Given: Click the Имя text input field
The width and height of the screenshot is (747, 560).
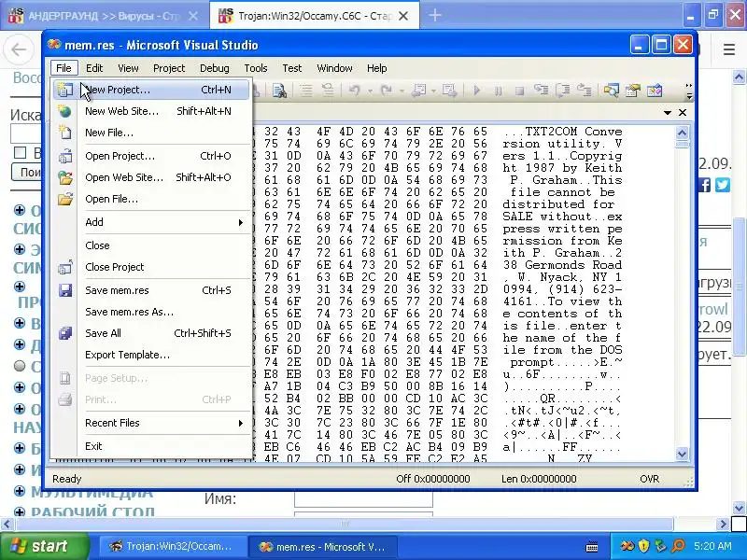Looking at the screenshot, I should pyautogui.click(x=363, y=499).
